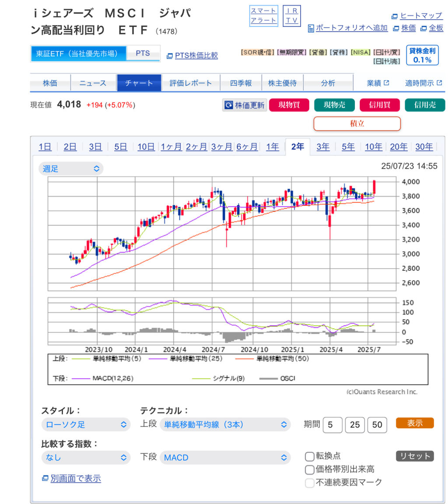Check the 転換点 checkbox

point(309,456)
